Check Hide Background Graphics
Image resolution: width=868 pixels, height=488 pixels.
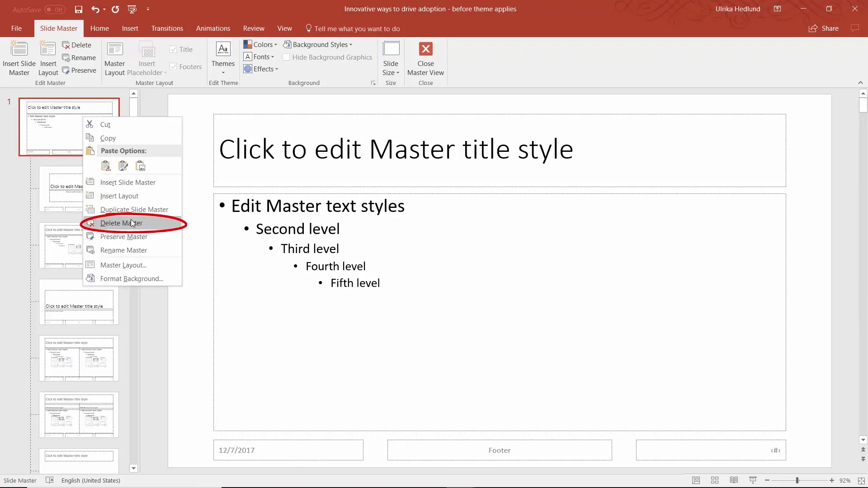pyautogui.click(x=286, y=57)
